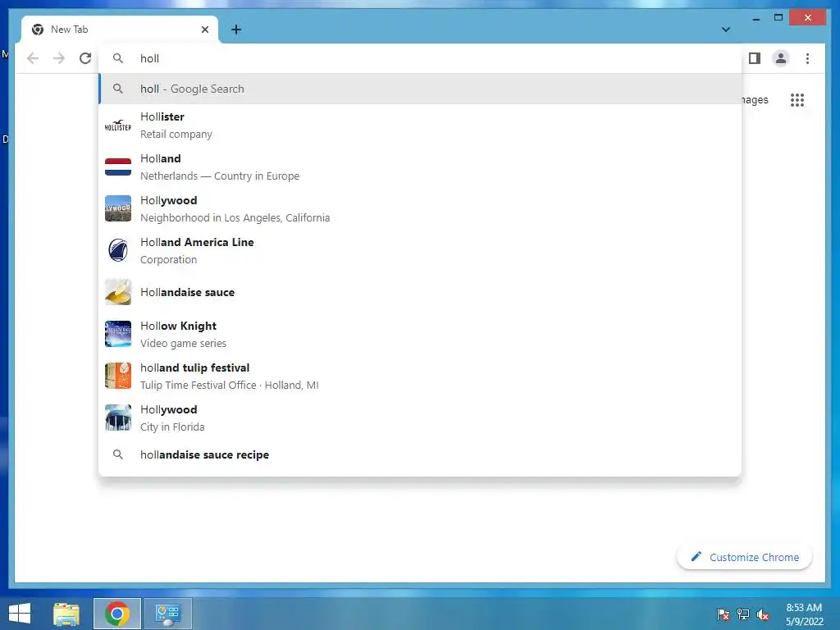This screenshot has width=840, height=630.
Task: Open the Control Panel taskbar icon
Action: (167, 614)
